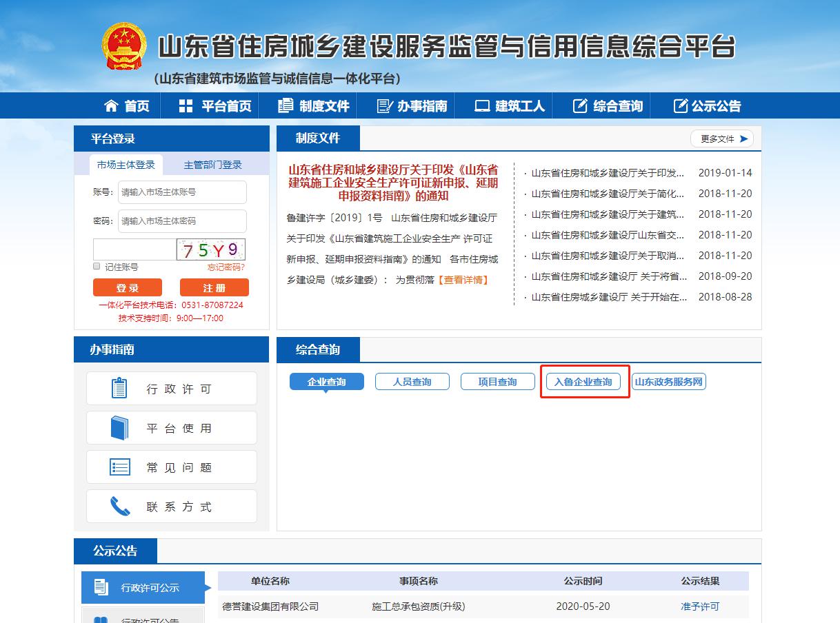Screen dimensions: 840x623
Task: Refresh the 75Y9 captcha image
Action: click(210, 249)
